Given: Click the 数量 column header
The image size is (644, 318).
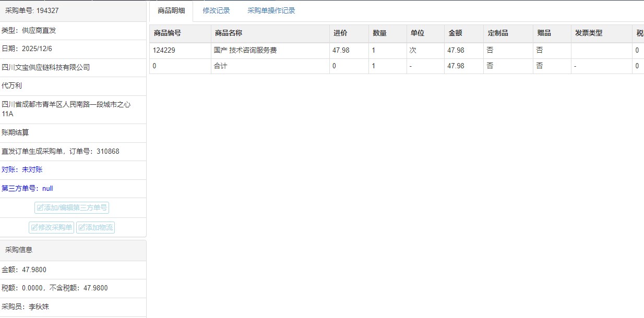Looking at the screenshot, I should click(x=379, y=33).
